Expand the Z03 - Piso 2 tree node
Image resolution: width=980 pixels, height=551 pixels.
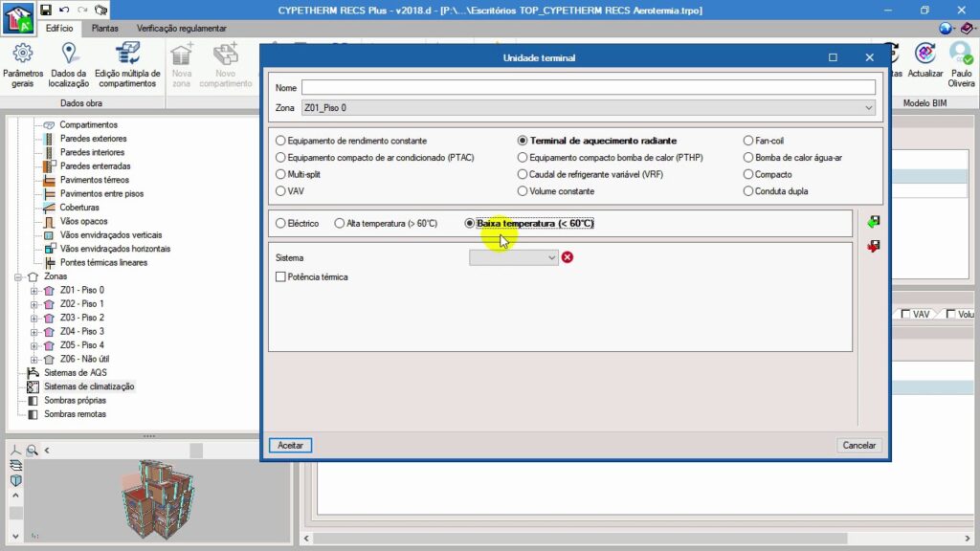click(x=35, y=318)
